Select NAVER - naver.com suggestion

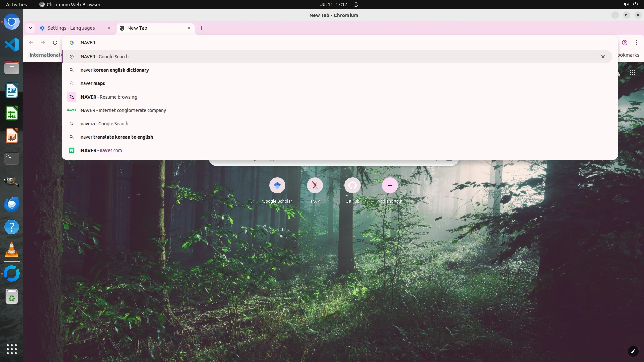101,150
